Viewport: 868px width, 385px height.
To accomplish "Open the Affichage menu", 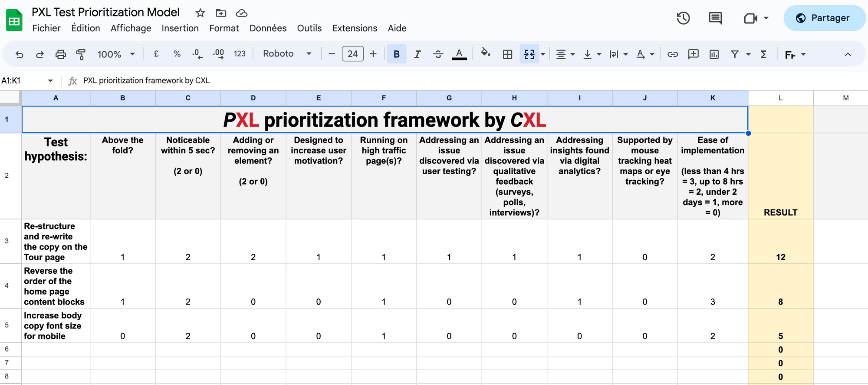I will tap(131, 28).
